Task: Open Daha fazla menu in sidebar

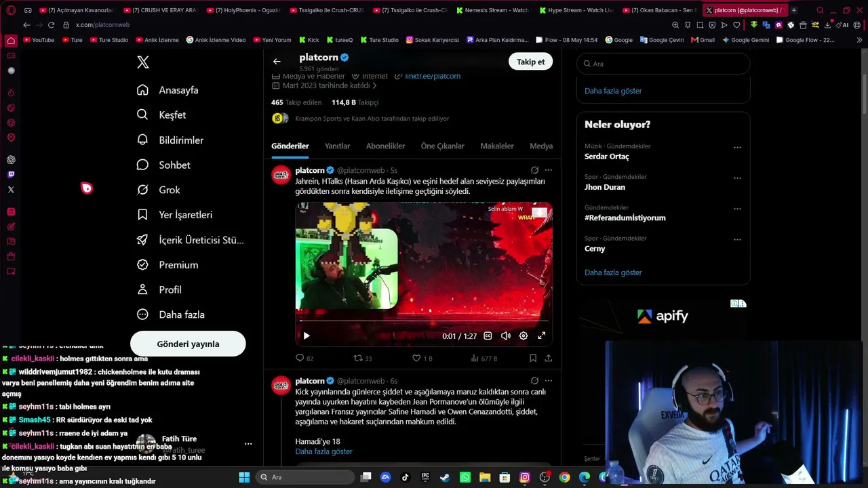Action: (170, 314)
